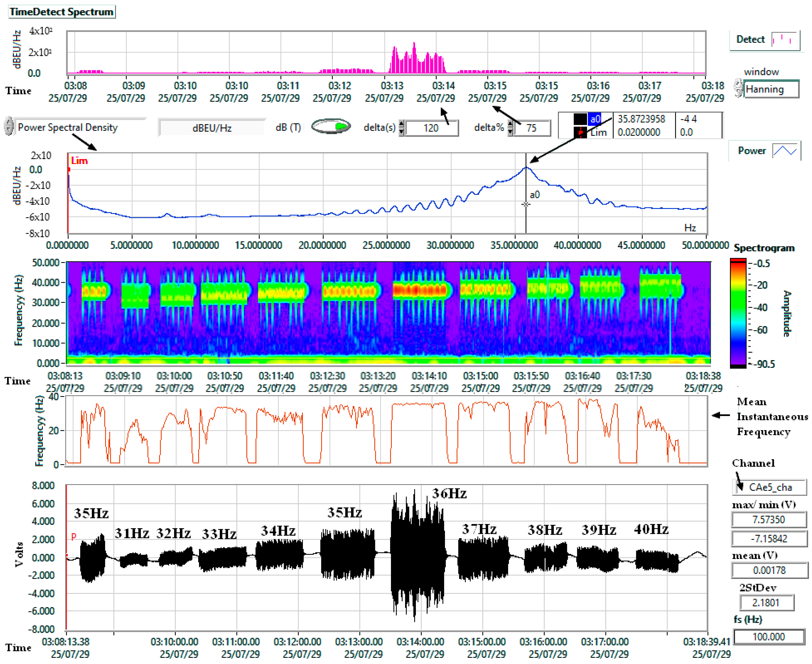
Task: Click the delta% stepper arrows
Action: click(510, 128)
